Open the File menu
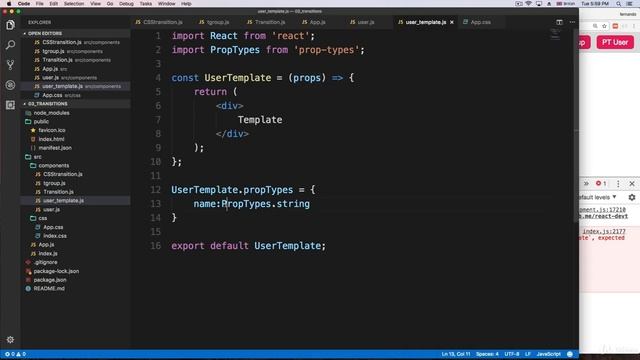 [40, 3]
